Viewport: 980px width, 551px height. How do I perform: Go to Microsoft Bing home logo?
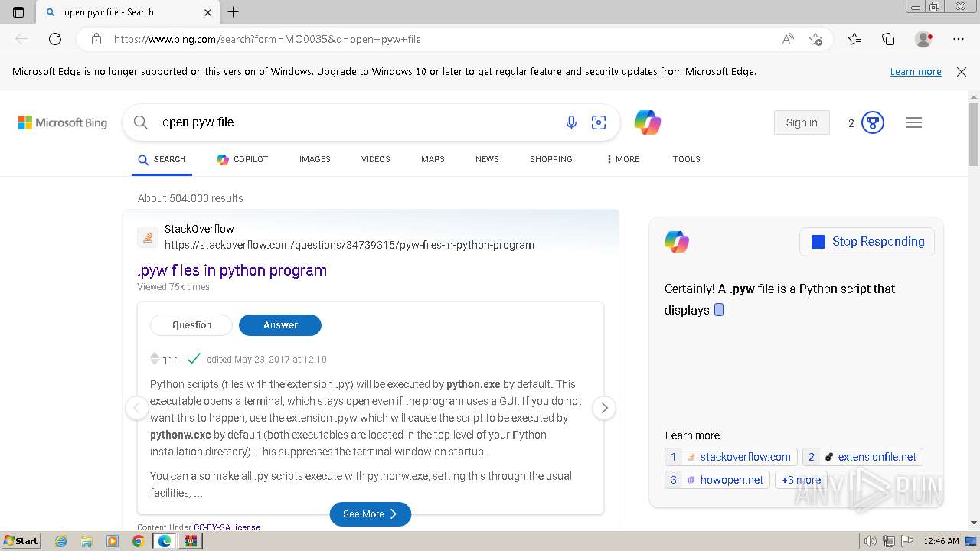pos(63,122)
